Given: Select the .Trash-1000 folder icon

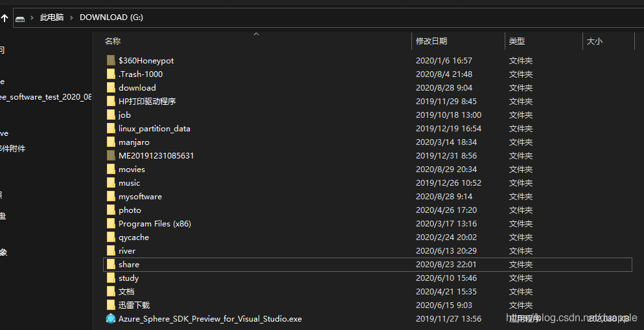Looking at the screenshot, I should pos(111,74).
